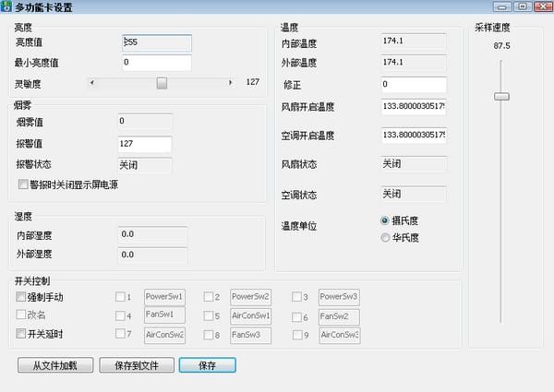
Task: Click the left arrow of 灵敏度 slider
Action: (91, 83)
